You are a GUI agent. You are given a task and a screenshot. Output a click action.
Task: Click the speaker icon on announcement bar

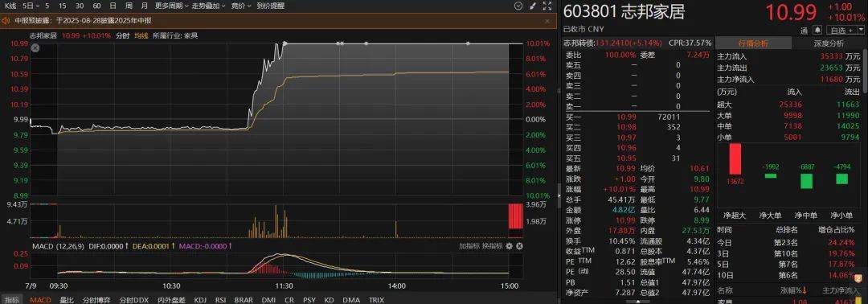6,20
